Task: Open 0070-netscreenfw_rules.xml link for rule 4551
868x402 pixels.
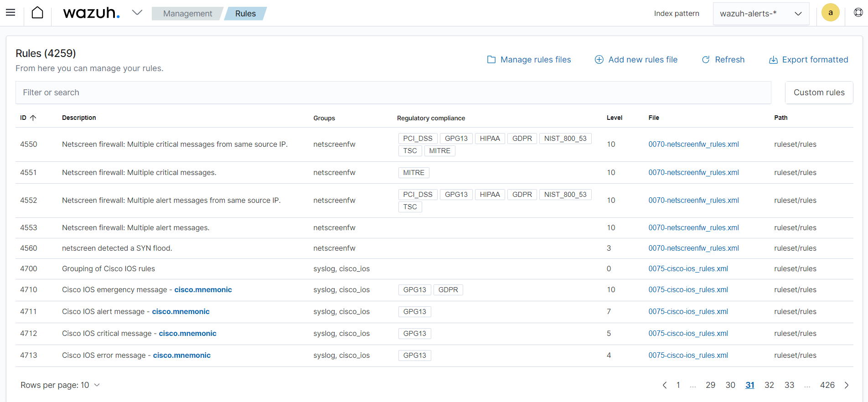Action: [x=693, y=173]
